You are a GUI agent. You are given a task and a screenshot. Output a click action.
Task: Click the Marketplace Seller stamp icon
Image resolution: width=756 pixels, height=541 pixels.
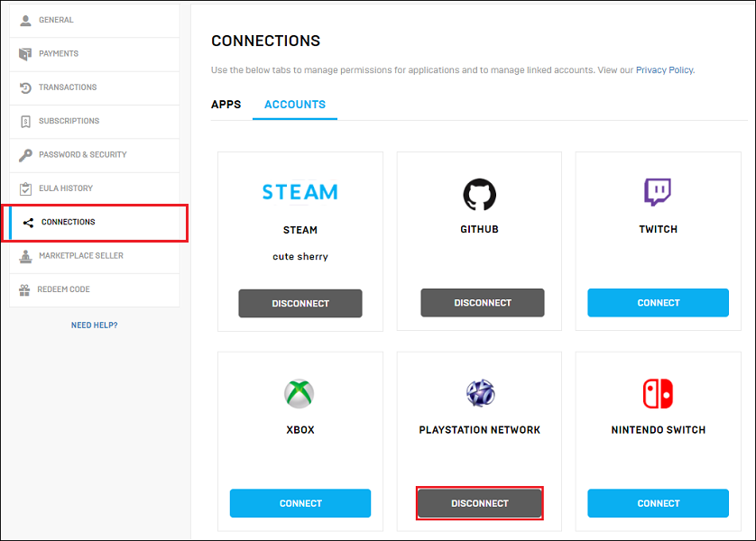25,256
